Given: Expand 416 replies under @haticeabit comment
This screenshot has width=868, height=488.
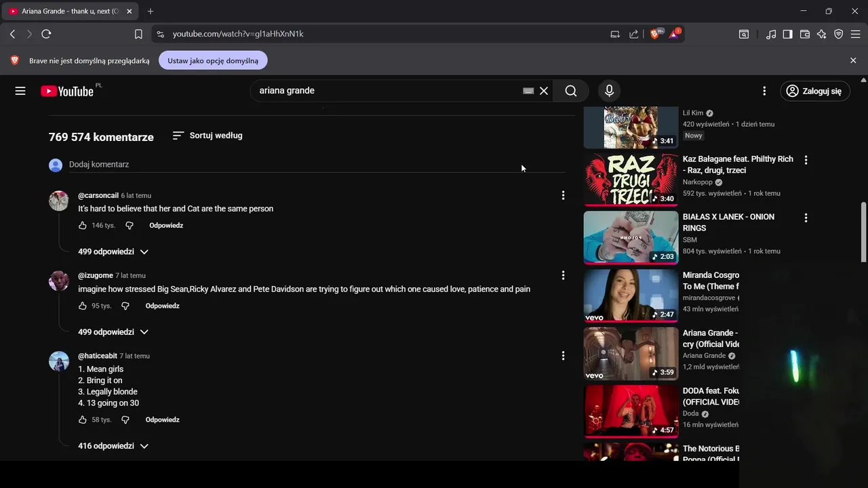Looking at the screenshot, I should (x=113, y=446).
